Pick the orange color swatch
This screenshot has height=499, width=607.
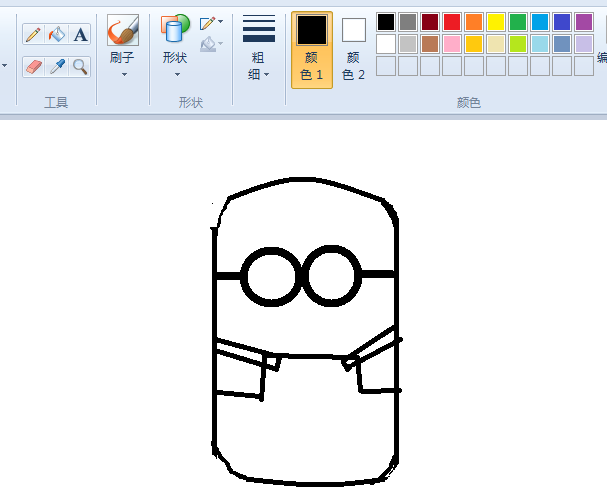tap(474, 22)
